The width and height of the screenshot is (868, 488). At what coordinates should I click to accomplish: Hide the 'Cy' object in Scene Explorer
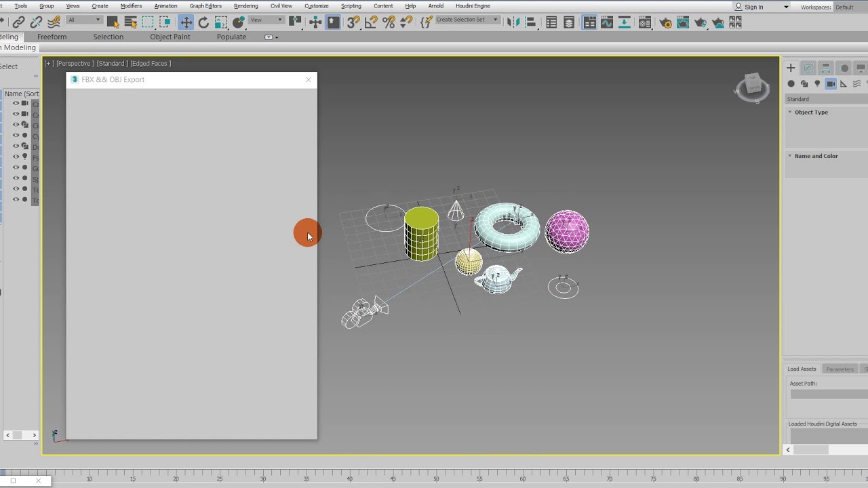click(16, 136)
